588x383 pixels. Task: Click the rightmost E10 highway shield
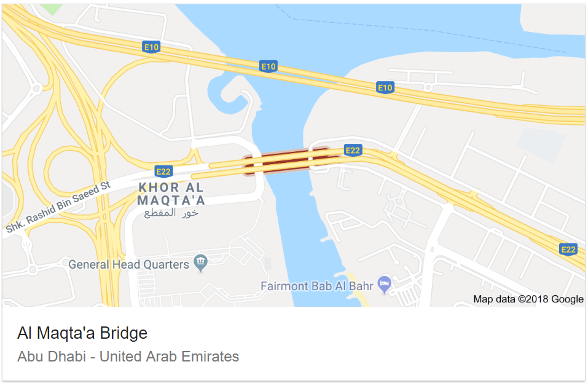[x=385, y=88]
